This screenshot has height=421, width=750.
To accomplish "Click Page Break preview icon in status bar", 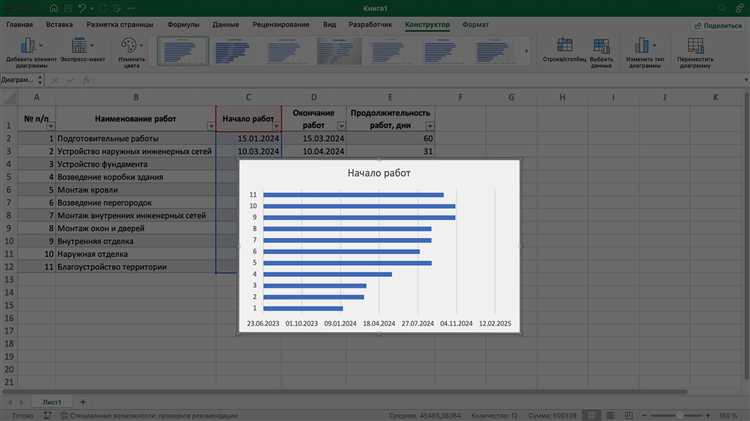I will pyautogui.click(x=629, y=415).
